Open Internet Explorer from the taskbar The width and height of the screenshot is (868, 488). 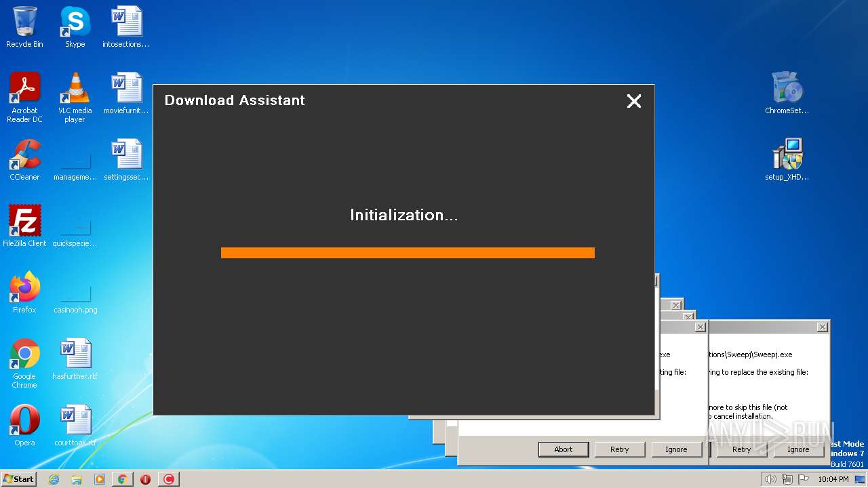[x=54, y=479]
